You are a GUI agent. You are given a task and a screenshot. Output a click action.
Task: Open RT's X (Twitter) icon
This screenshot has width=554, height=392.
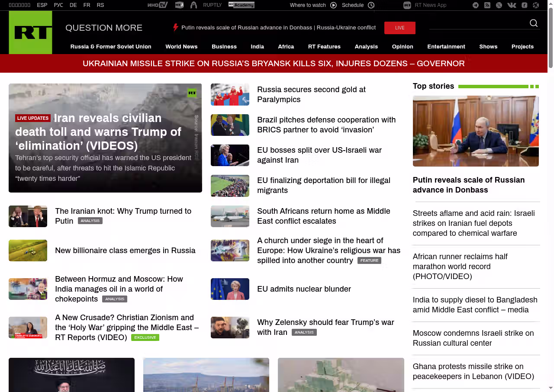[x=499, y=5]
